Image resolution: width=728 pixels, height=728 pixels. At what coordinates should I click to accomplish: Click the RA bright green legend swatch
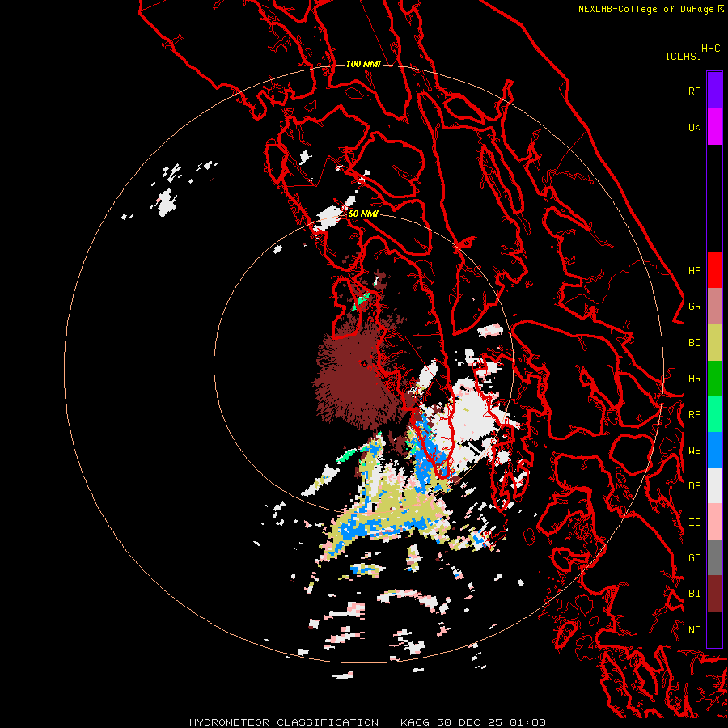714,414
